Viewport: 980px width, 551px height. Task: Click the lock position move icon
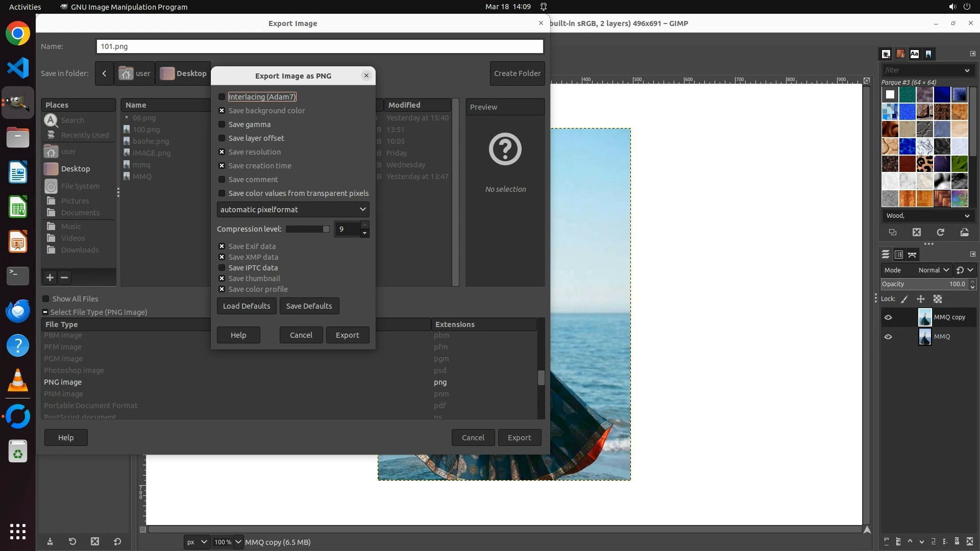click(x=921, y=299)
